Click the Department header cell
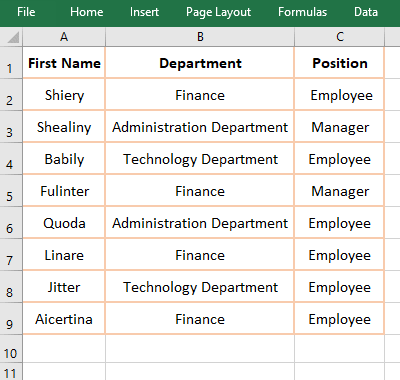Image resolution: width=400 pixels, height=380 pixels. click(x=200, y=63)
